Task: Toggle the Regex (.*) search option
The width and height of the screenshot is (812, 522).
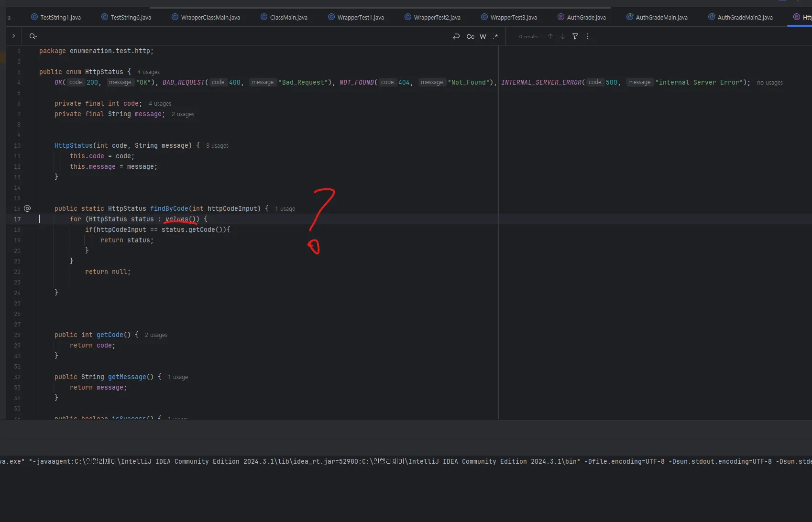Action: click(495, 36)
